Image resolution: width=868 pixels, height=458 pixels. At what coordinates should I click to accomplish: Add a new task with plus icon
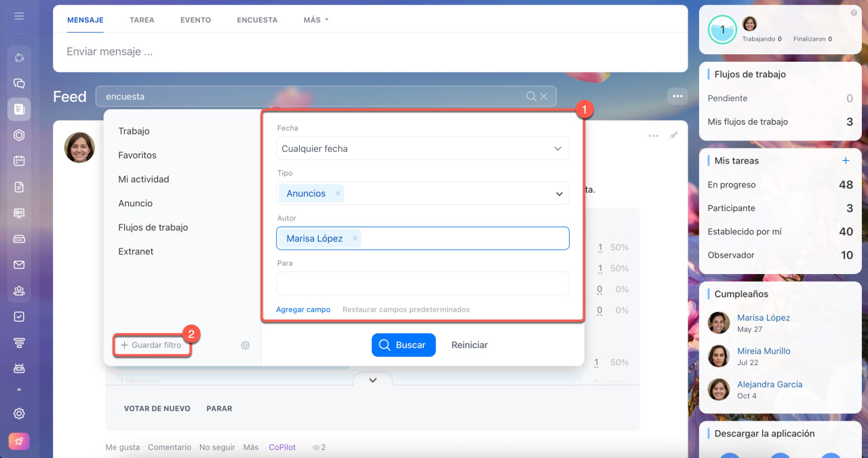point(846,161)
